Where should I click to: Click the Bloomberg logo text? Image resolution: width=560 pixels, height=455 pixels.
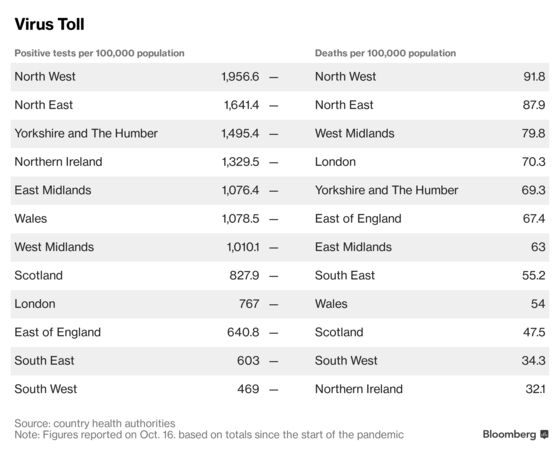click(509, 434)
